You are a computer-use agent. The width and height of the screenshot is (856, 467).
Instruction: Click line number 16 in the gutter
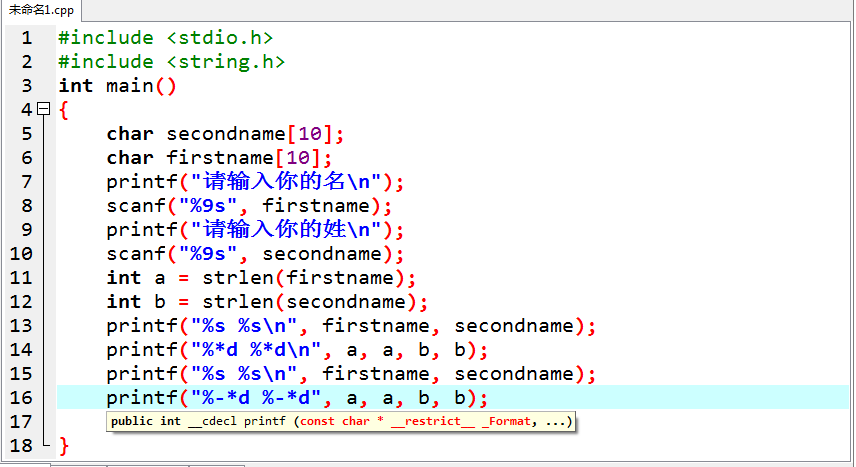(21, 398)
